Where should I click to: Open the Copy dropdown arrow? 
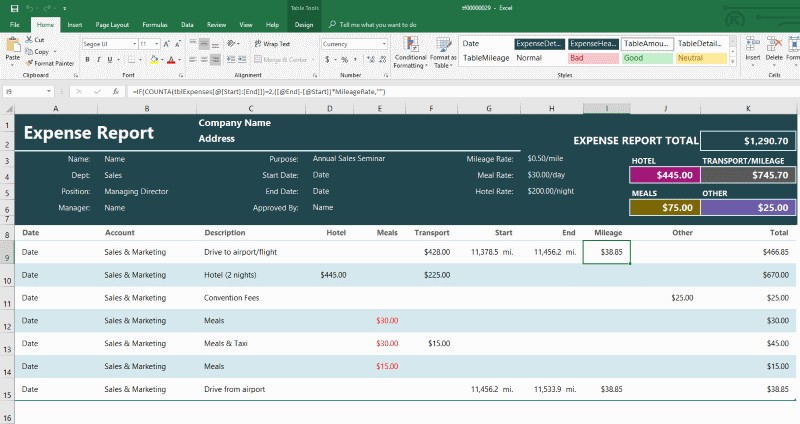(x=55, y=52)
